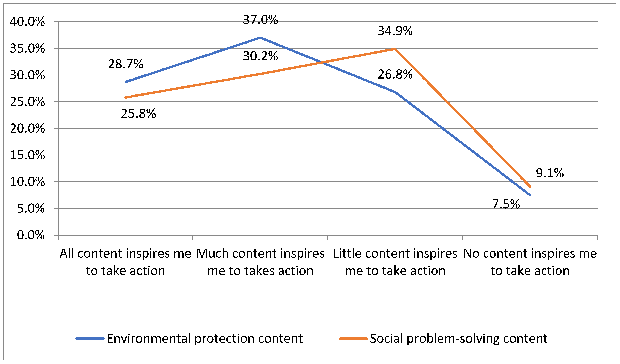Image resolution: width=620 pixels, height=364 pixels.
Task: Click the orange Social problem-solving legend line marker
Action: 353,339
